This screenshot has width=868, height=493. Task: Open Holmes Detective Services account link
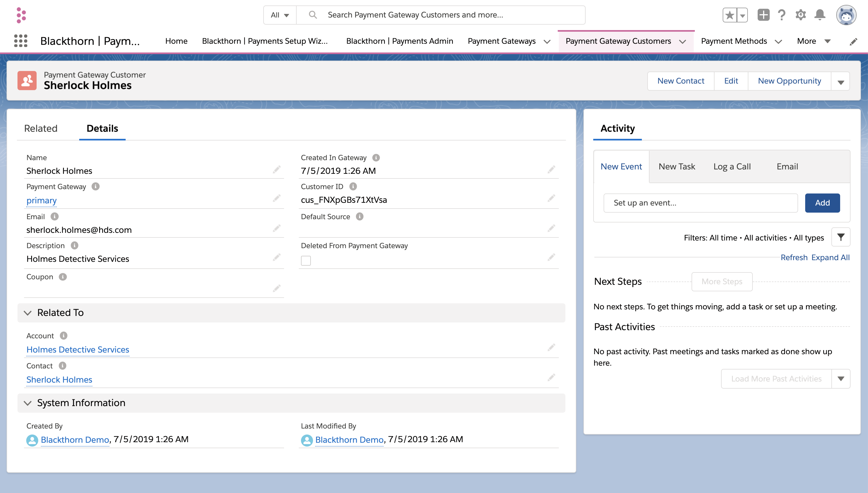click(78, 350)
